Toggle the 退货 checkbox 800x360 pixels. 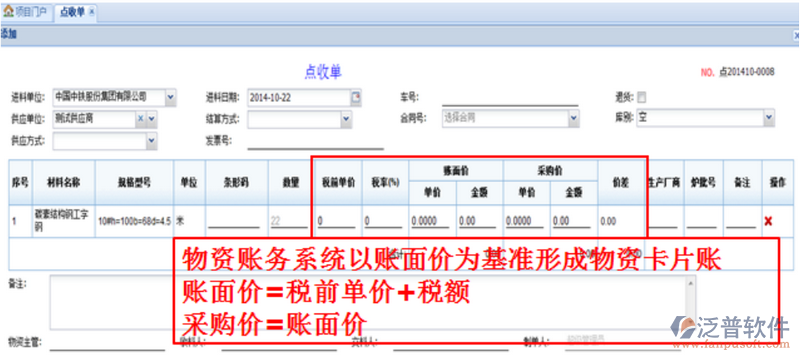tap(642, 97)
